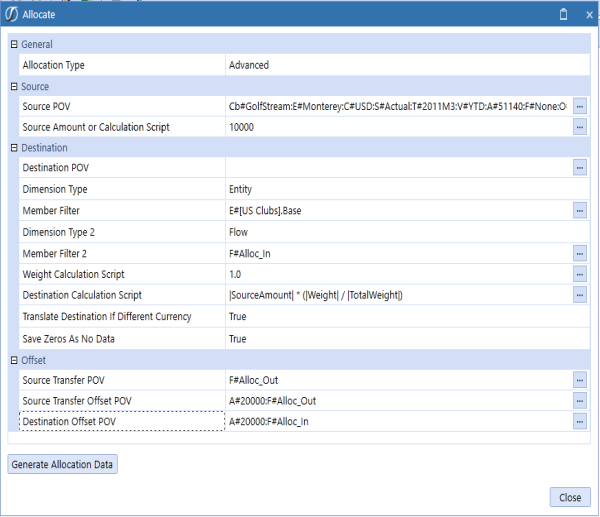The image size is (600, 517).
Task: Click the Destination POV ellipsis button
Action: tap(579, 168)
